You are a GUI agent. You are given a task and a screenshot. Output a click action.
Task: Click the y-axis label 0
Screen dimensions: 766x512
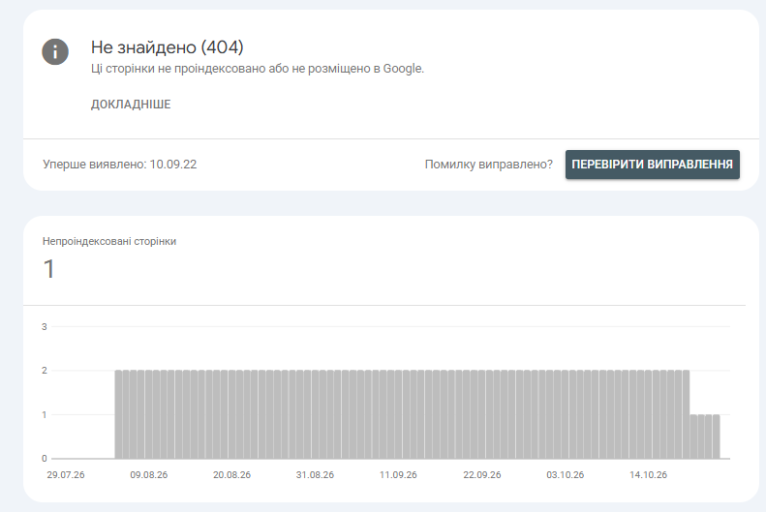click(44, 458)
